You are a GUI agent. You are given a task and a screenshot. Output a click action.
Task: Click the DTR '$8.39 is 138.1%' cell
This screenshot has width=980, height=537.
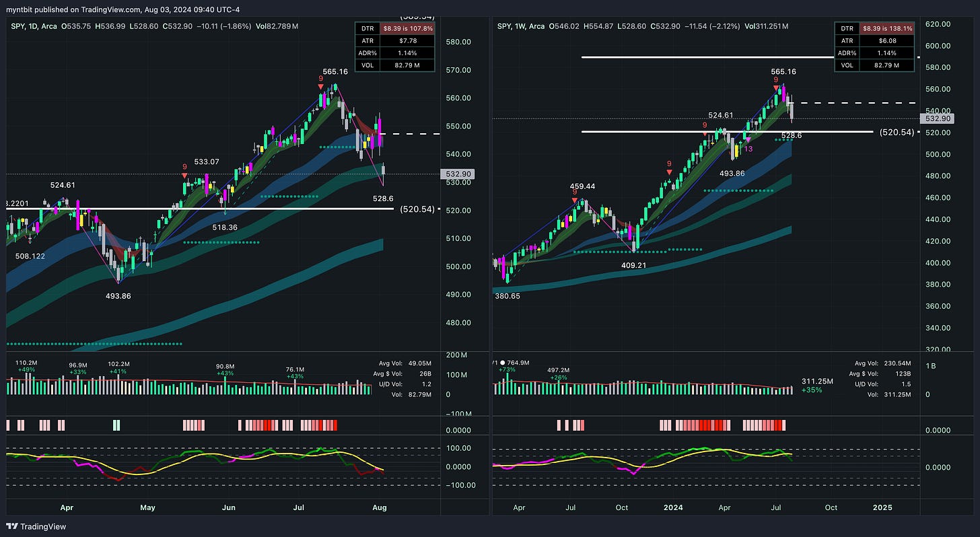pyautogui.click(x=888, y=28)
